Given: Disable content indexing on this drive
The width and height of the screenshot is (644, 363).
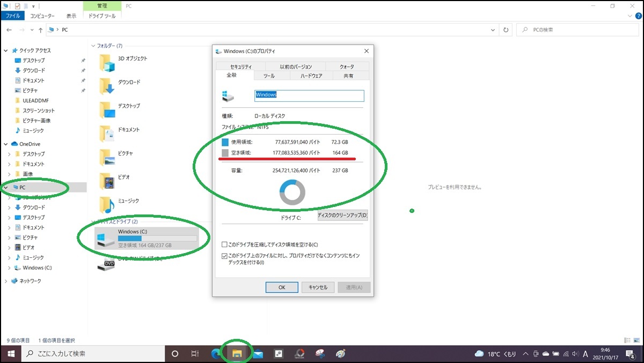Looking at the screenshot, I should (224, 256).
